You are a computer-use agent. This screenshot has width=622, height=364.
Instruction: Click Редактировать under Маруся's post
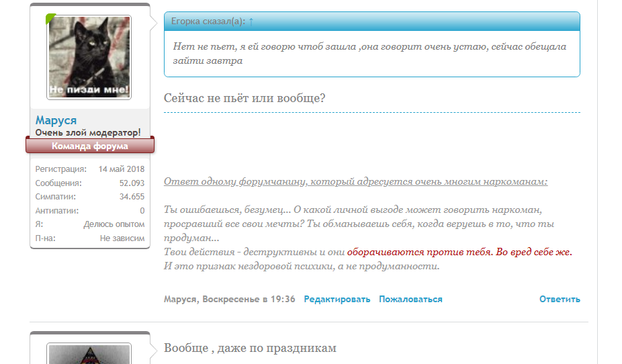point(337,300)
